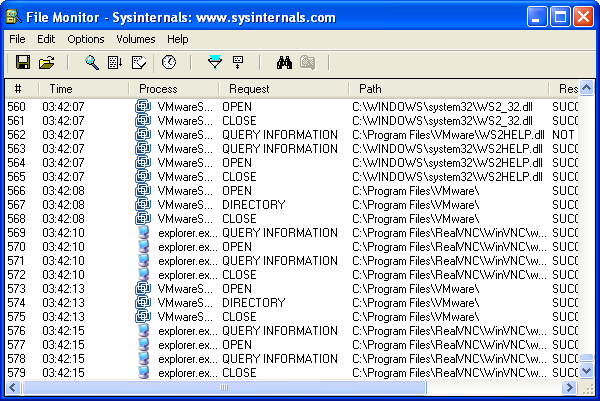Viewport: 600px width, 401px height.
Task: Toggle the clock time format icon
Action: tap(169, 63)
